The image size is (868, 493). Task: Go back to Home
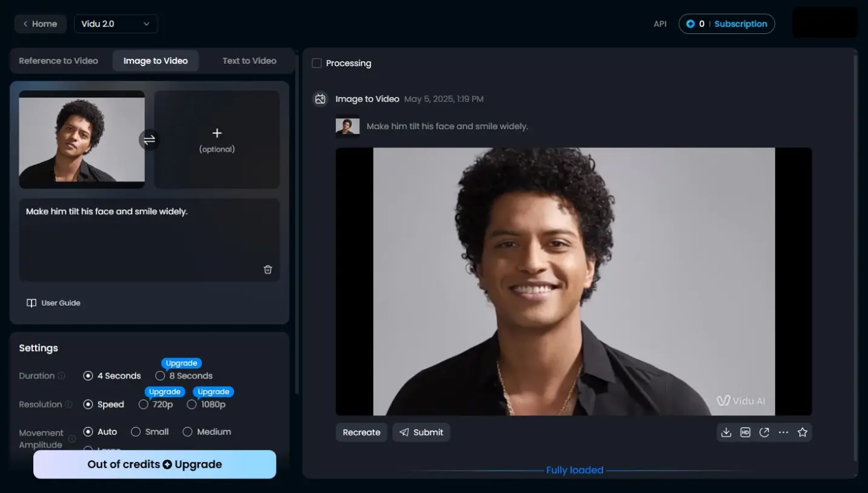pyautogui.click(x=40, y=24)
